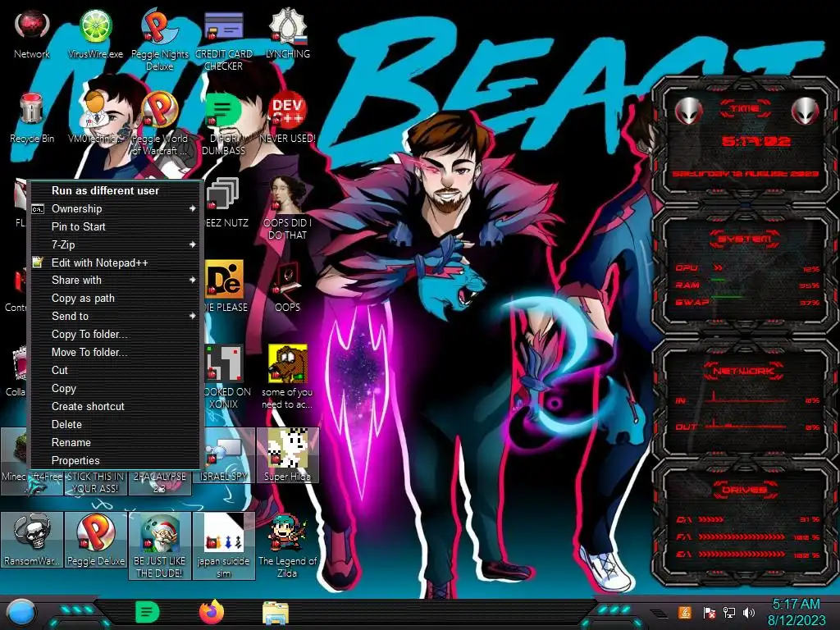Open the Recycle Bin
Viewport: 840px width, 630px height.
pyautogui.click(x=32, y=118)
